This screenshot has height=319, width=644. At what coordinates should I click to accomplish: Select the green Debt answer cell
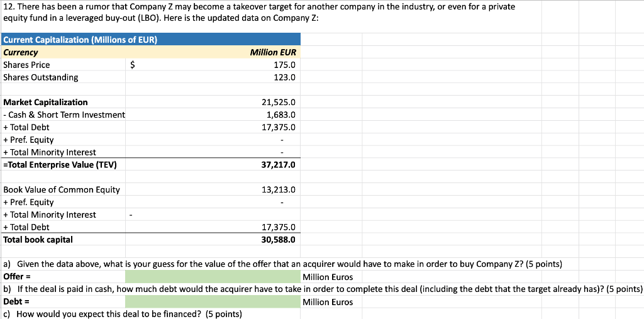click(213, 302)
